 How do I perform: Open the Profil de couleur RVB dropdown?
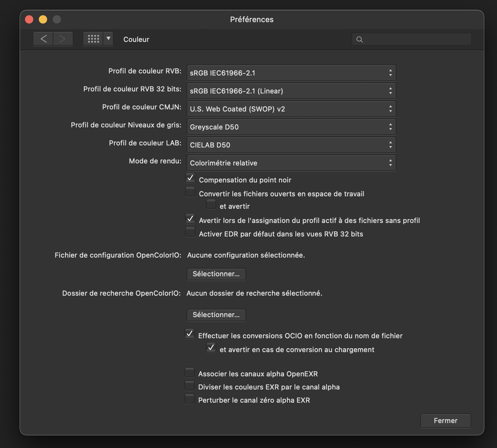click(291, 73)
